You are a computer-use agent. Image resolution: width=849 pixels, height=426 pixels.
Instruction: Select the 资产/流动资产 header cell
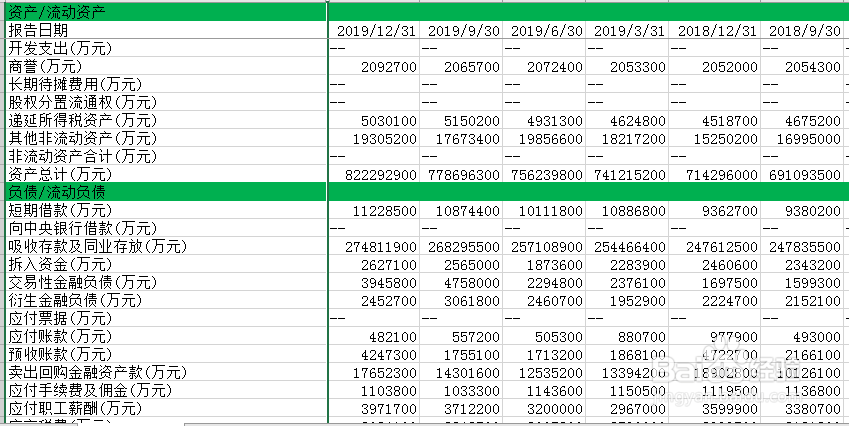[165, 12]
